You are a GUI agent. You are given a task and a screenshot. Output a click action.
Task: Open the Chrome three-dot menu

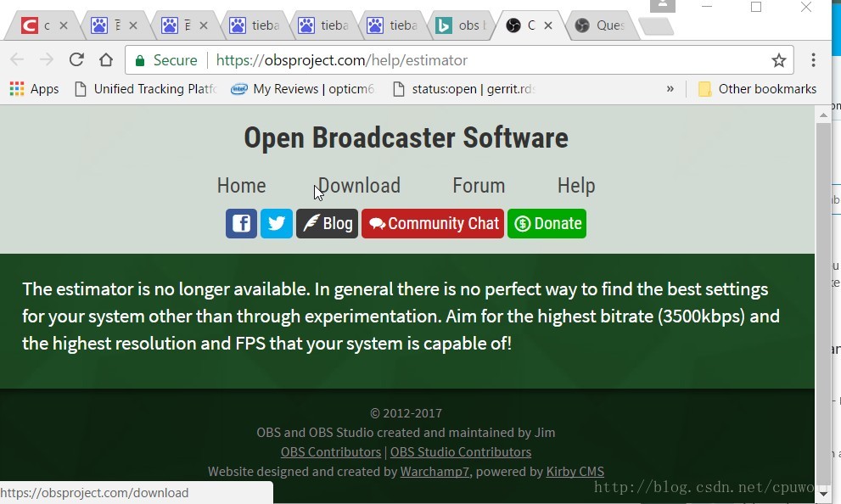coord(813,60)
